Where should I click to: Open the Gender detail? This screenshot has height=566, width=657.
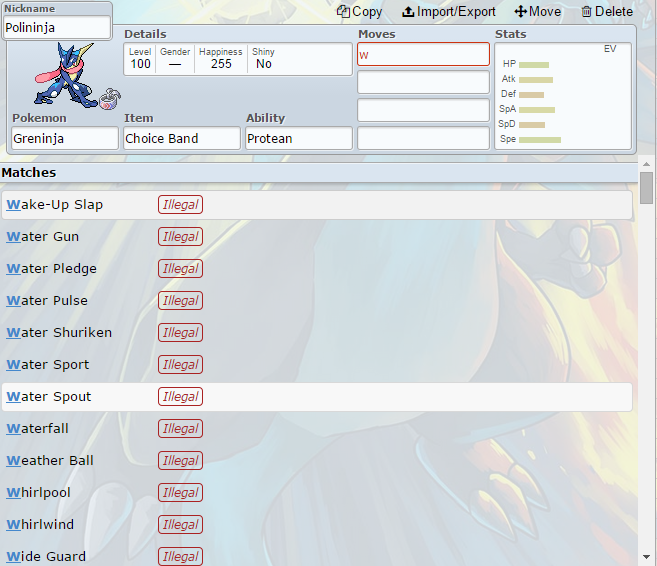point(175,59)
